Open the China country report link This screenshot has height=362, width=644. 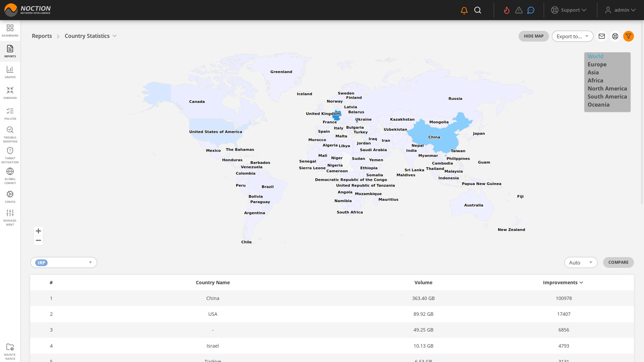click(213, 298)
